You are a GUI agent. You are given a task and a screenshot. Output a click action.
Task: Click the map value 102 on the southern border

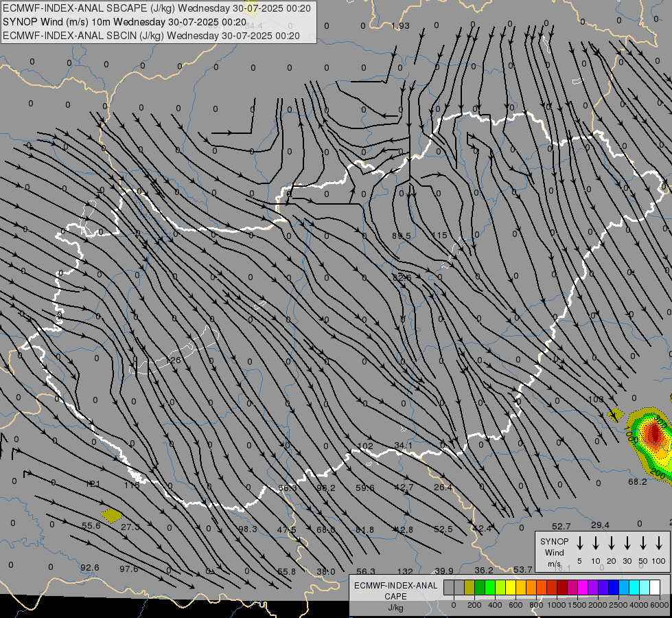365,446
